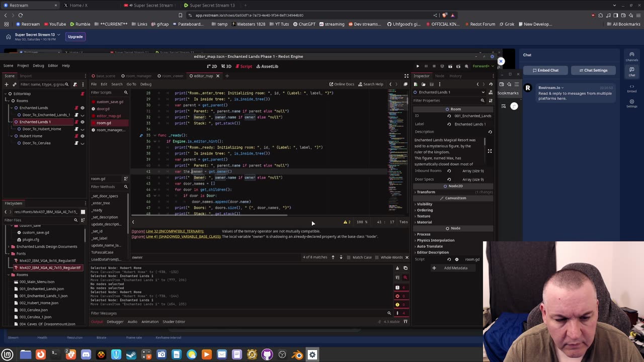Open the Debugger bottom panel

(115, 322)
